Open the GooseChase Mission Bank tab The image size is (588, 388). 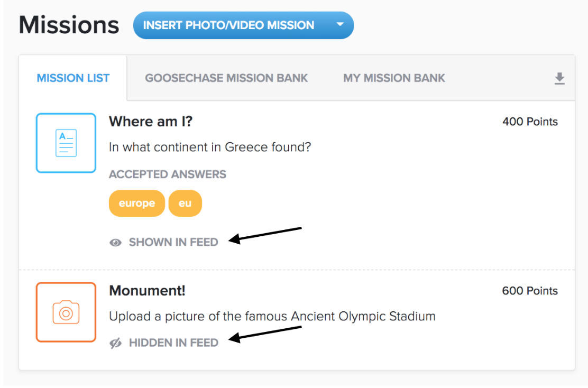point(226,78)
